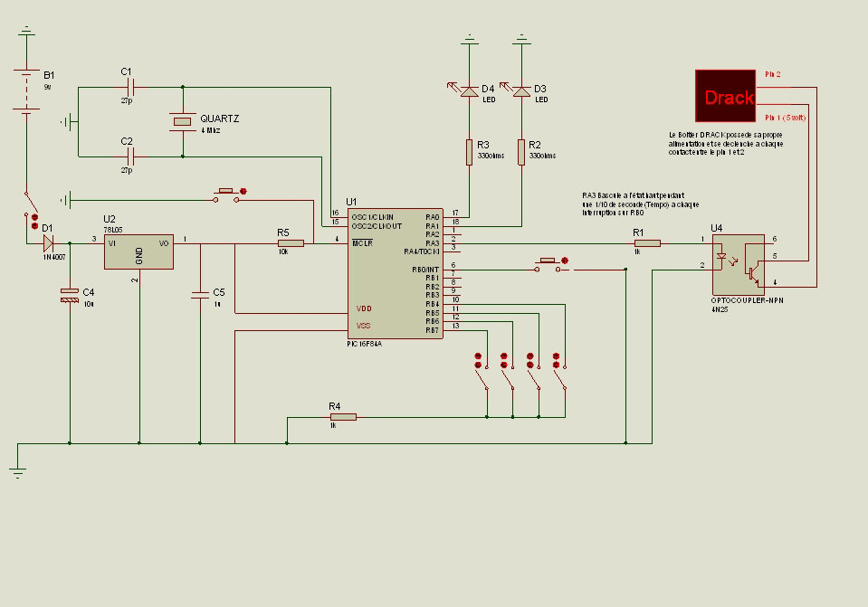Select the D1 1N4007 diode
This screenshot has width=868, height=607.
pos(49,243)
